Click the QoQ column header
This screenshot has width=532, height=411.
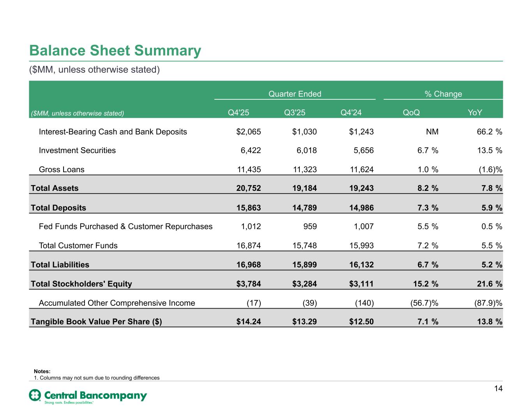411,113
